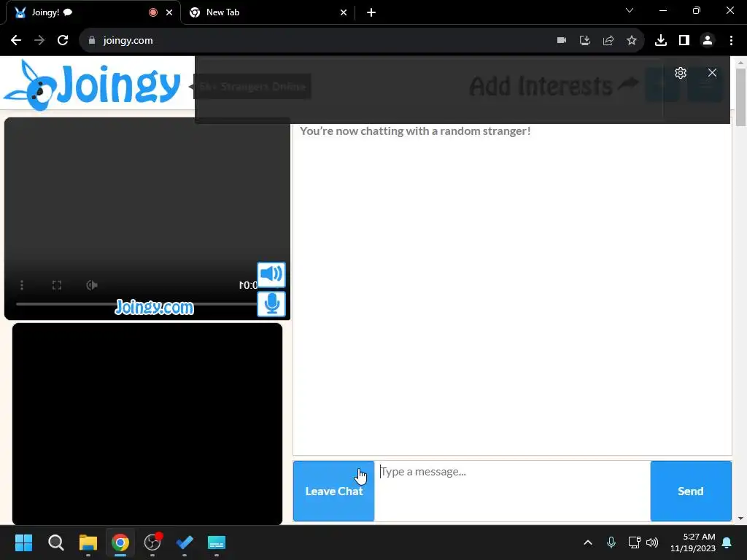Go forward in browser history
Screen dimensions: 747x560
point(39,41)
